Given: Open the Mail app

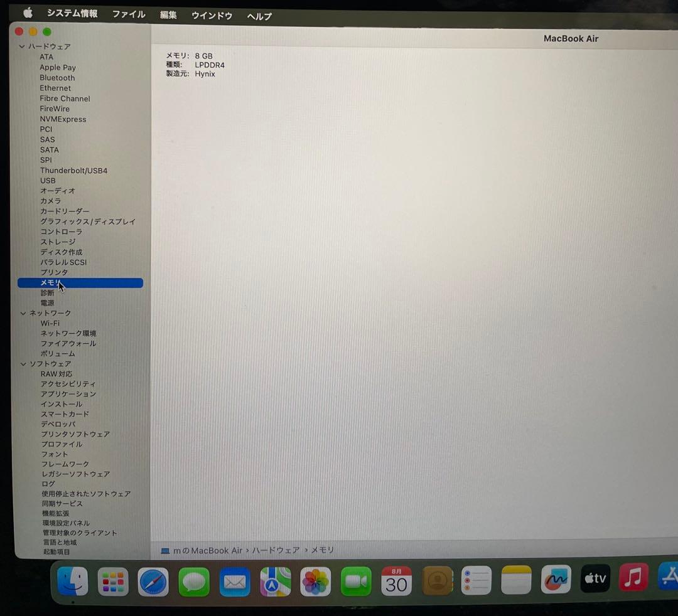Looking at the screenshot, I should click(234, 580).
